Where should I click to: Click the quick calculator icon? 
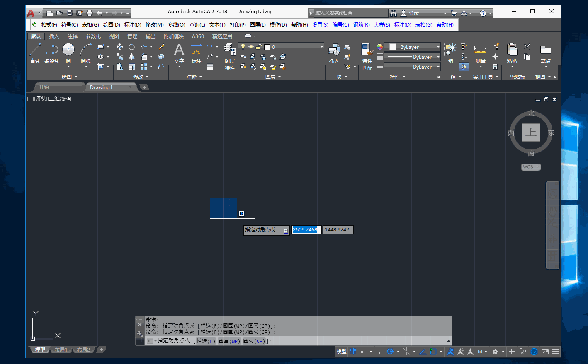(x=495, y=67)
